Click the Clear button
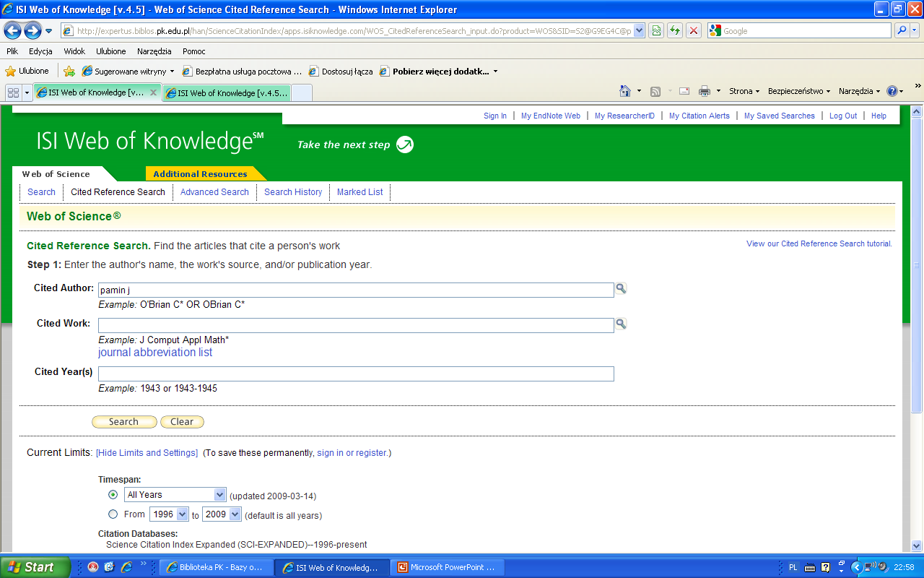Image resolution: width=924 pixels, height=578 pixels. point(182,422)
